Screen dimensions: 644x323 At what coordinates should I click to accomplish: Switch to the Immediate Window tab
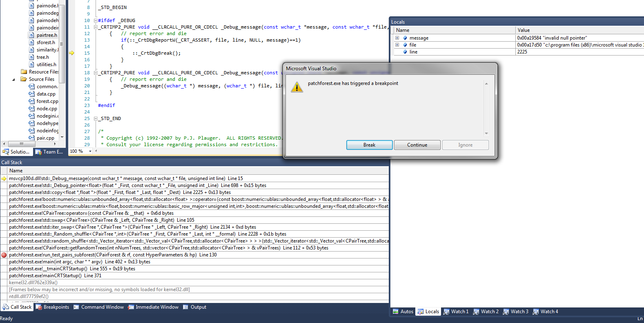pos(153,307)
